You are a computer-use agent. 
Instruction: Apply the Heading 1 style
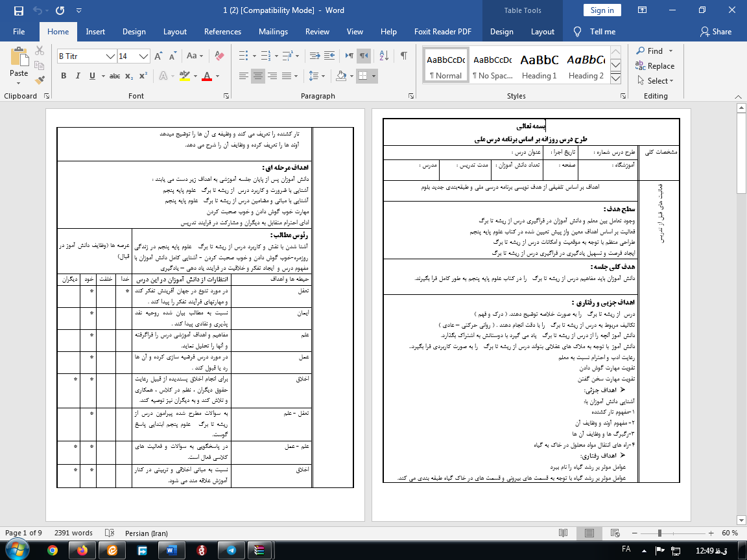[539, 65]
